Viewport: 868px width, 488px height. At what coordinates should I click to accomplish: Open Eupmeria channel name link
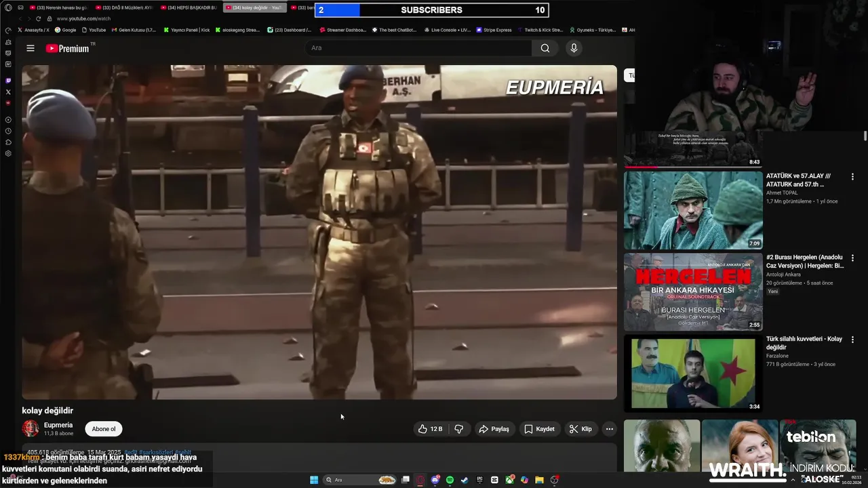pos(58,425)
